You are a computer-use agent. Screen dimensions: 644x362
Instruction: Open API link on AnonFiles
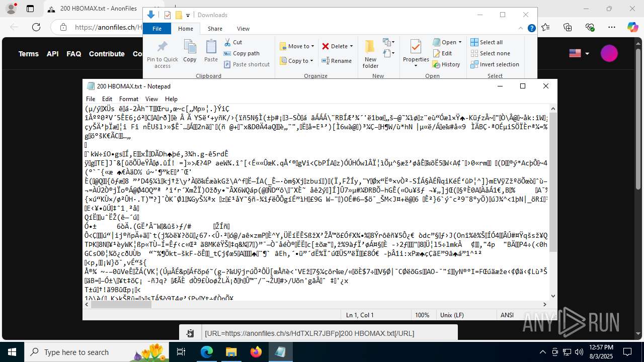point(53,54)
